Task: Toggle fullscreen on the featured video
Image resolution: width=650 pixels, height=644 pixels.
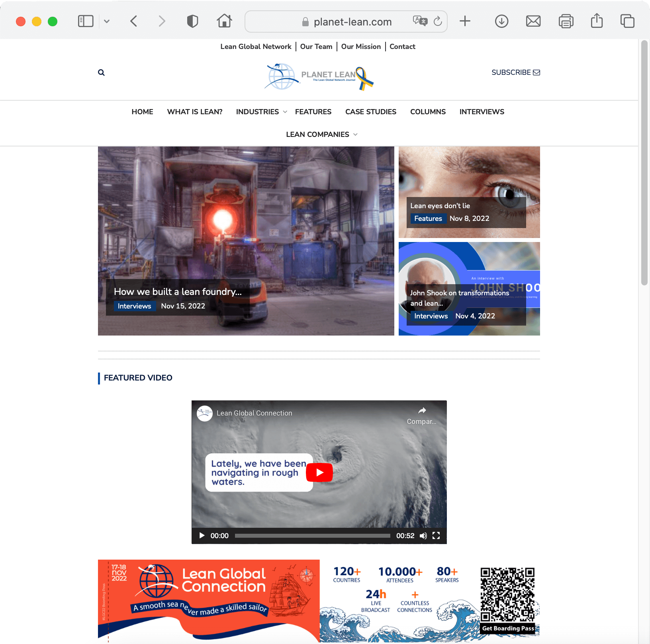Action: (436, 536)
